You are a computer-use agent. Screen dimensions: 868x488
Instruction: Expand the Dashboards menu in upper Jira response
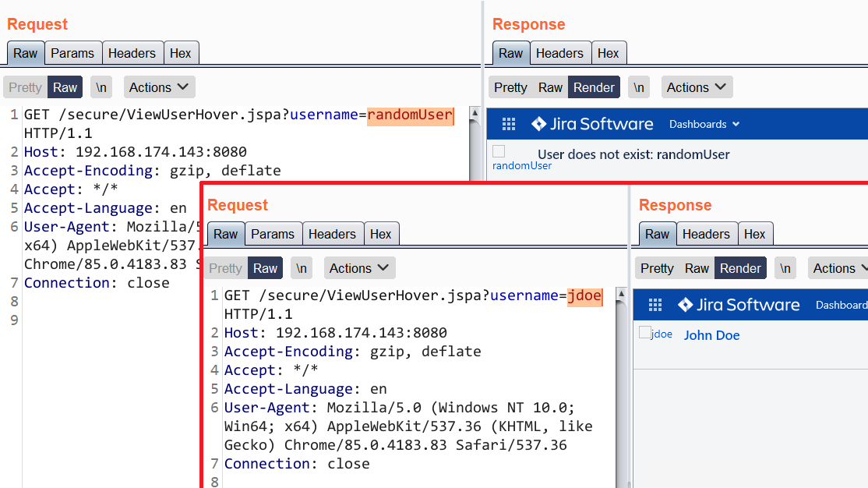pyautogui.click(x=704, y=124)
